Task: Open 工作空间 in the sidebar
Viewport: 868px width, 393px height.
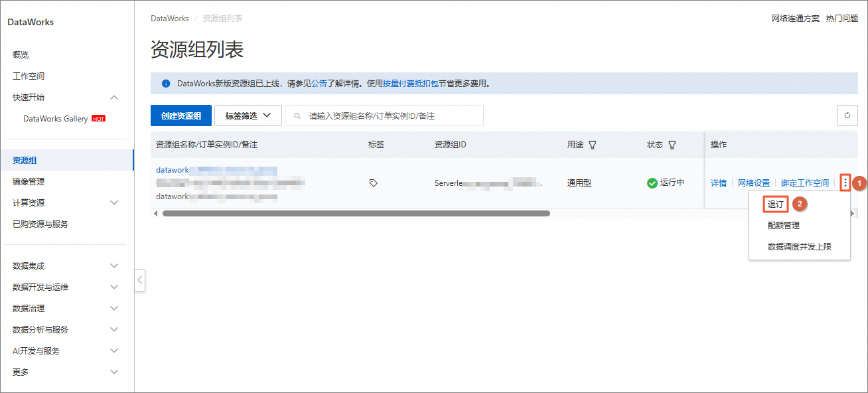Action: (x=29, y=76)
